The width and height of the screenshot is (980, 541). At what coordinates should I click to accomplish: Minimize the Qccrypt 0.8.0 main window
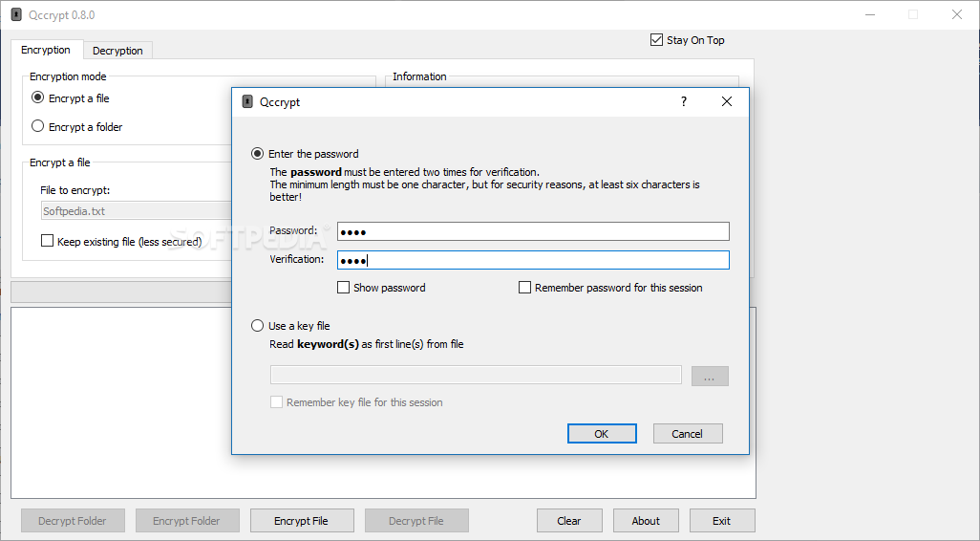(870, 14)
